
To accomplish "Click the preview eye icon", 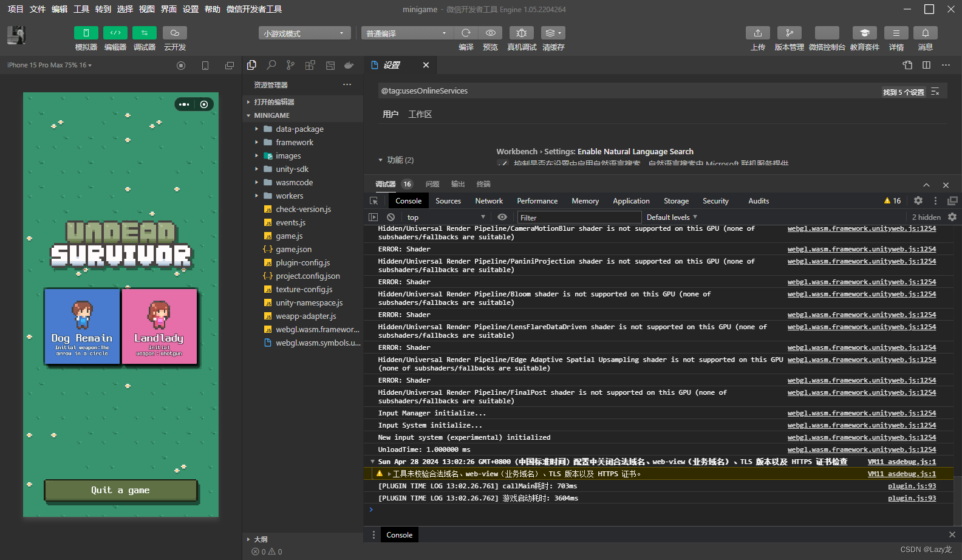I will pyautogui.click(x=491, y=33).
